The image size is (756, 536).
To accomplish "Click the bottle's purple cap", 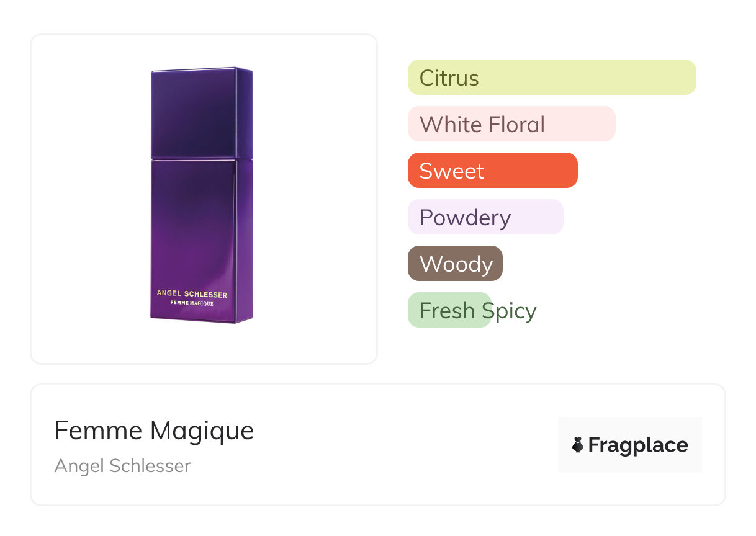I will (x=202, y=112).
